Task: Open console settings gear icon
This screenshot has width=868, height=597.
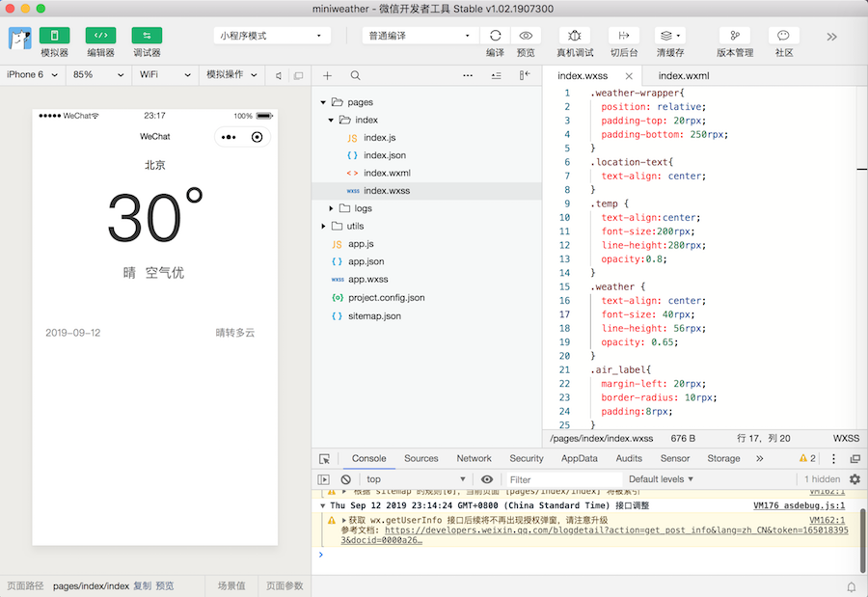Action: (x=854, y=479)
